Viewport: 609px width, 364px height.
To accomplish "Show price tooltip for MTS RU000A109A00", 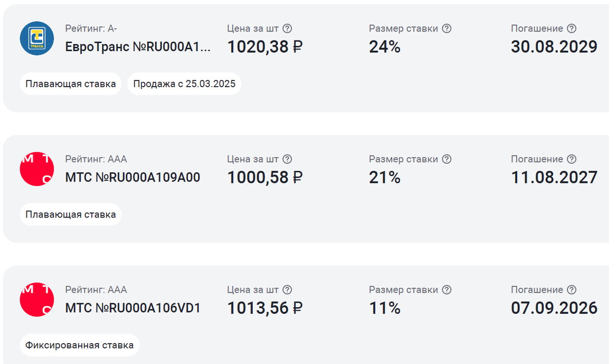I will coord(287,159).
